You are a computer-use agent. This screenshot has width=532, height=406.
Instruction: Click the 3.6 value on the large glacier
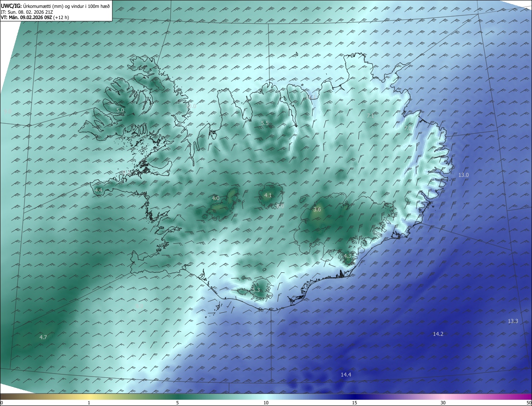317,210
